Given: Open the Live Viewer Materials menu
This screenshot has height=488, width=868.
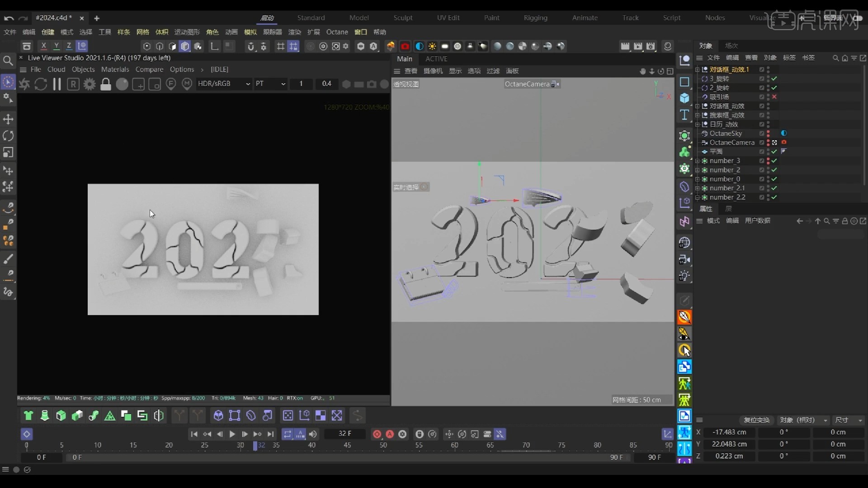Looking at the screenshot, I should click(x=115, y=70).
